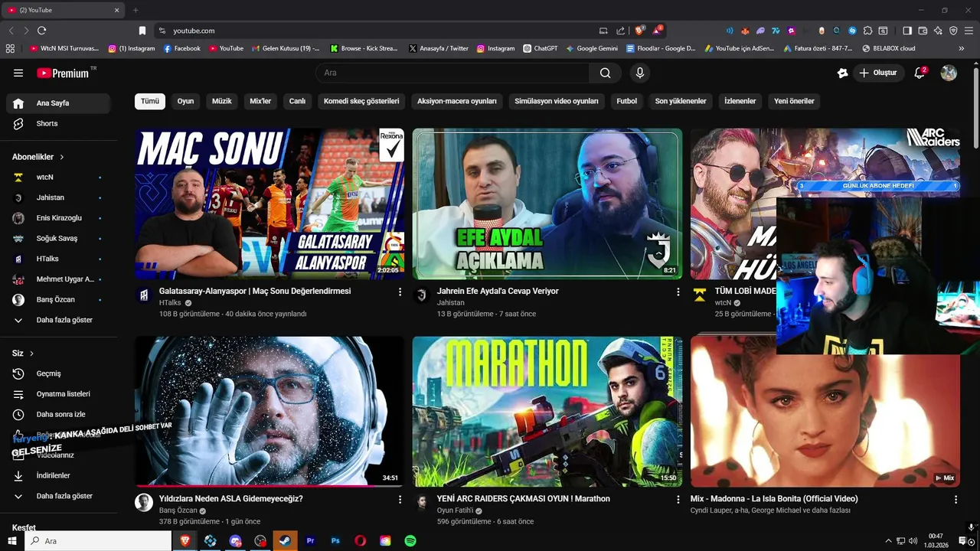The height and width of the screenshot is (551, 980).
Task: Expand the Siz section chevron
Action: point(31,354)
